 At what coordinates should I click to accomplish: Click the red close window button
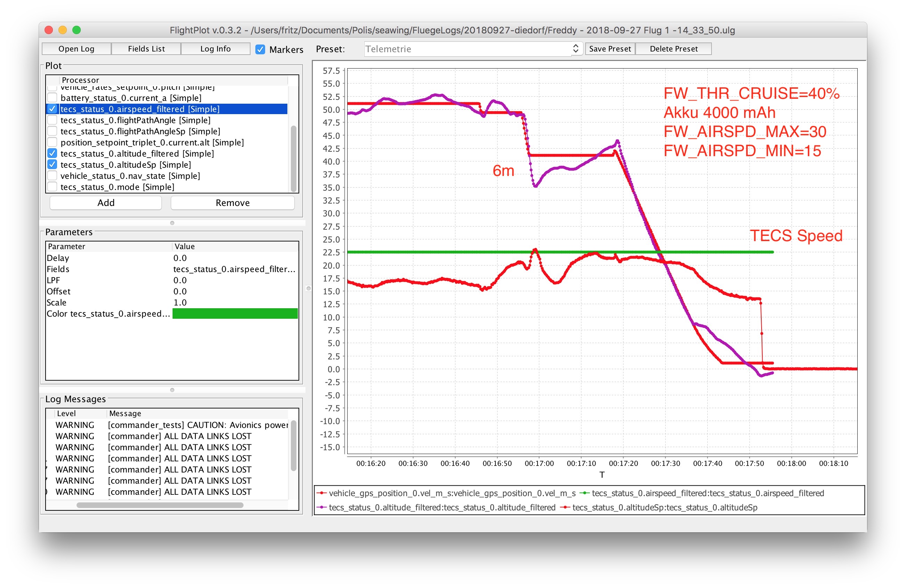49,30
